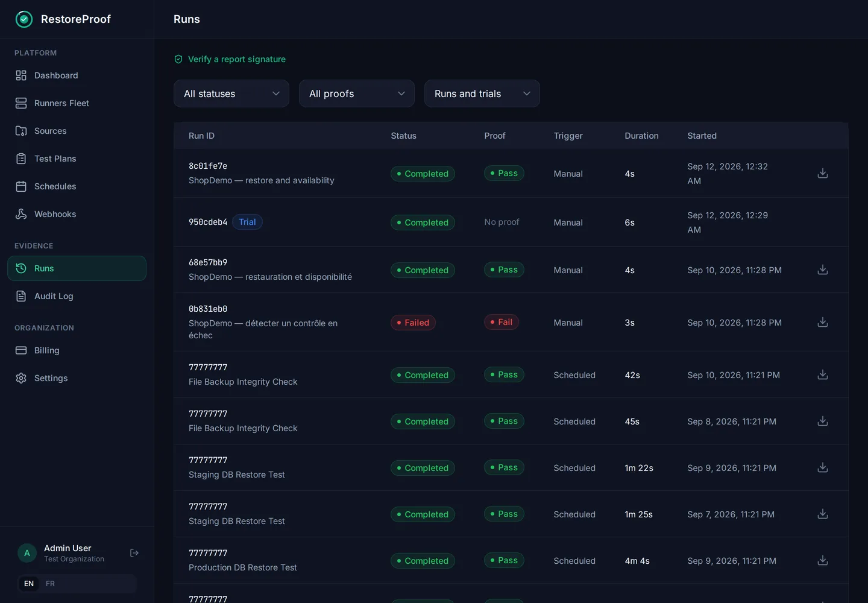Open run 8c01fe7e details
Screen dimensions: 868x603
[x=208, y=166]
